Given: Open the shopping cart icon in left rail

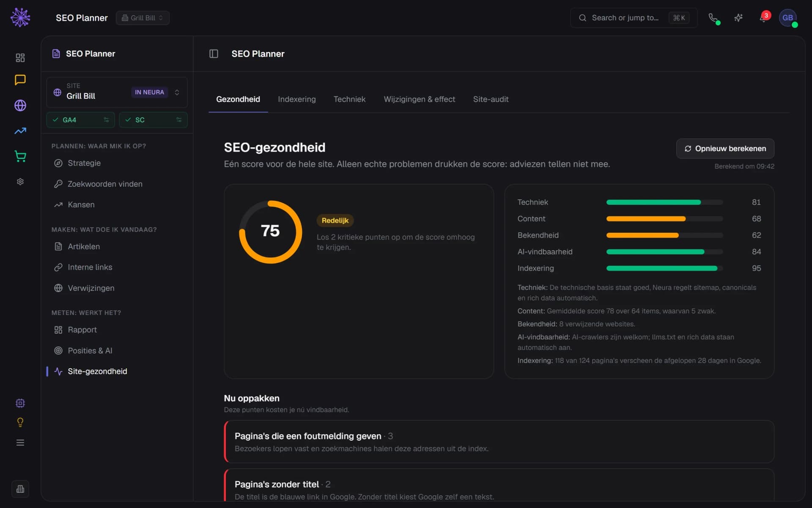Looking at the screenshot, I should point(20,156).
